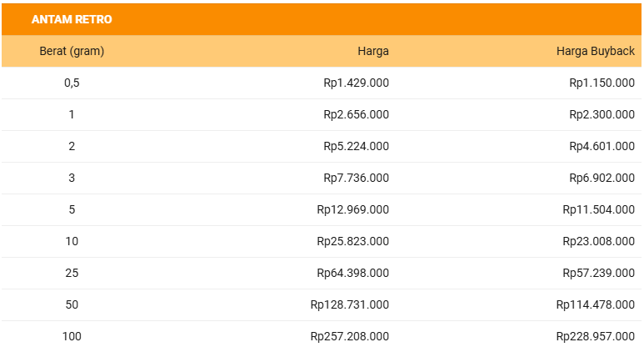Screen dimensions: 644x347
Task: Click the Harga column header
Action: pos(372,51)
